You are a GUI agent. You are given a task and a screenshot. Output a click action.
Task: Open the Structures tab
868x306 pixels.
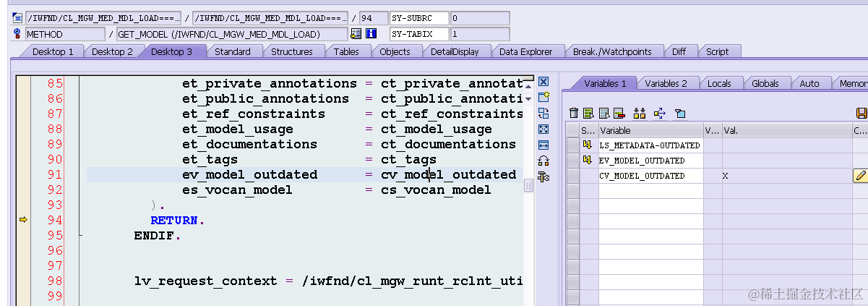pos(292,51)
